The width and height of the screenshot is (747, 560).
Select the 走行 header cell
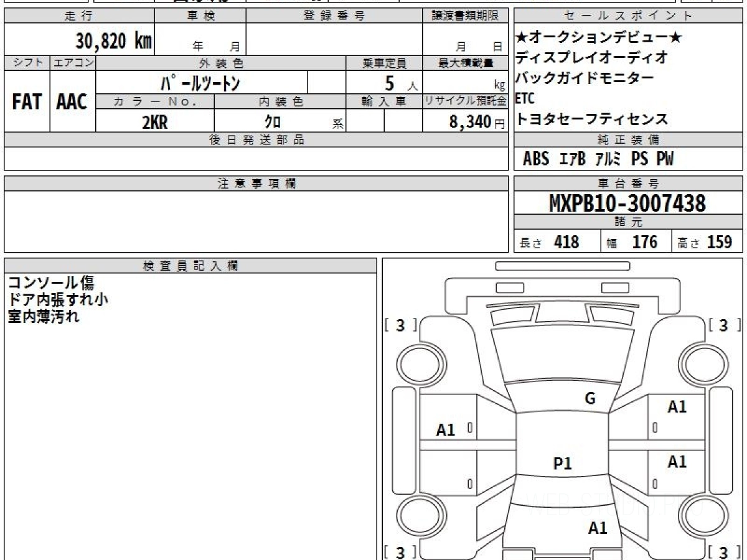[78, 16]
